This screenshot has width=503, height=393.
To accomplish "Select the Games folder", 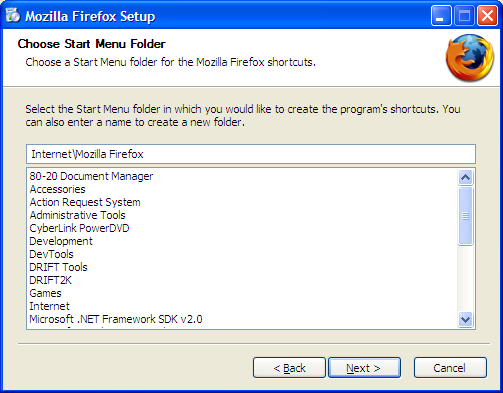I will [x=45, y=293].
